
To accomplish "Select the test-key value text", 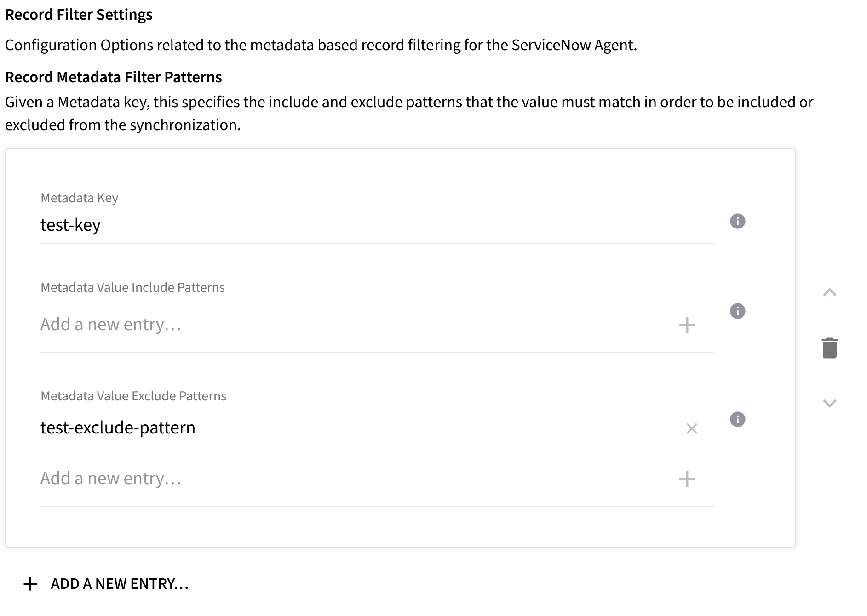I will pyautogui.click(x=70, y=225).
